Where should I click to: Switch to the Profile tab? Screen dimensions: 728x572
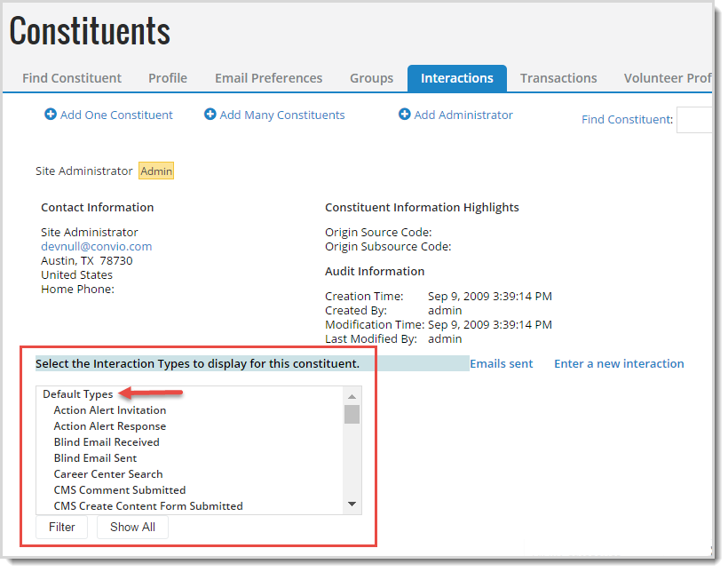[x=168, y=78]
